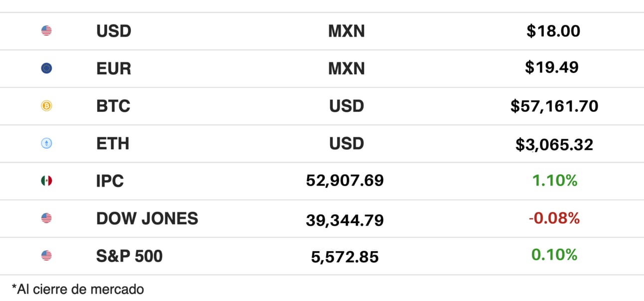Click the DOW JONES index name

[x=147, y=218]
